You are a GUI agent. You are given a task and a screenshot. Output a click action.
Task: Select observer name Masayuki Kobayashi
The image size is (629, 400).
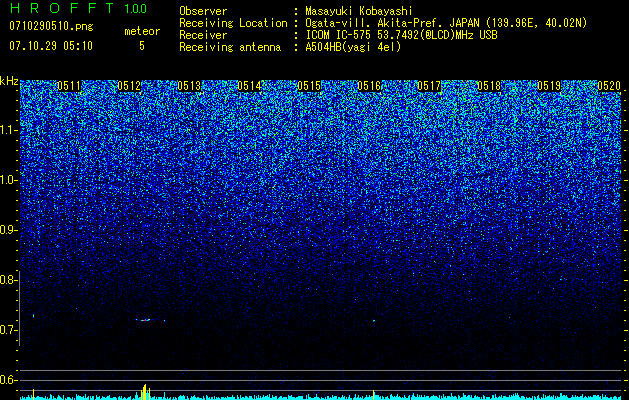coord(359,11)
